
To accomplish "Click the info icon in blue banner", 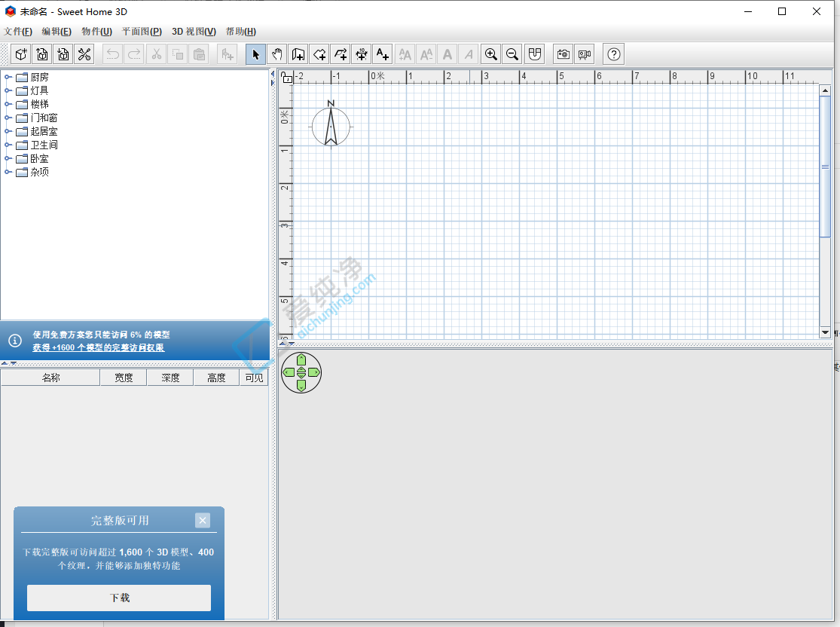I will pos(15,341).
